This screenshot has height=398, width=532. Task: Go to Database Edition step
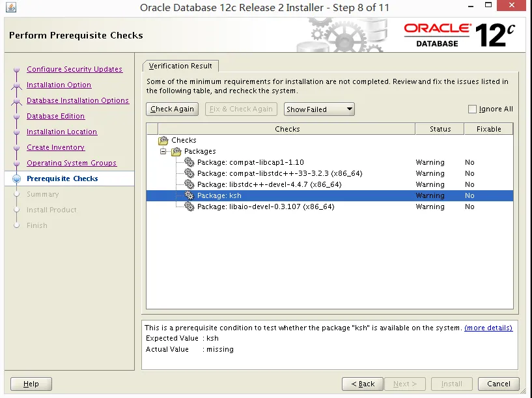pyautogui.click(x=55, y=116)
